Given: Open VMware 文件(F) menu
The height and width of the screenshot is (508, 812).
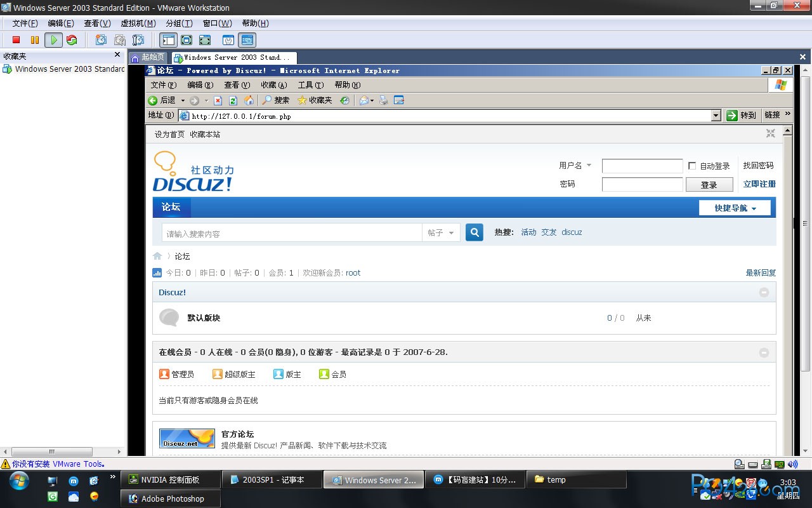Looking at the screenshot, I should tap(25, 23).
